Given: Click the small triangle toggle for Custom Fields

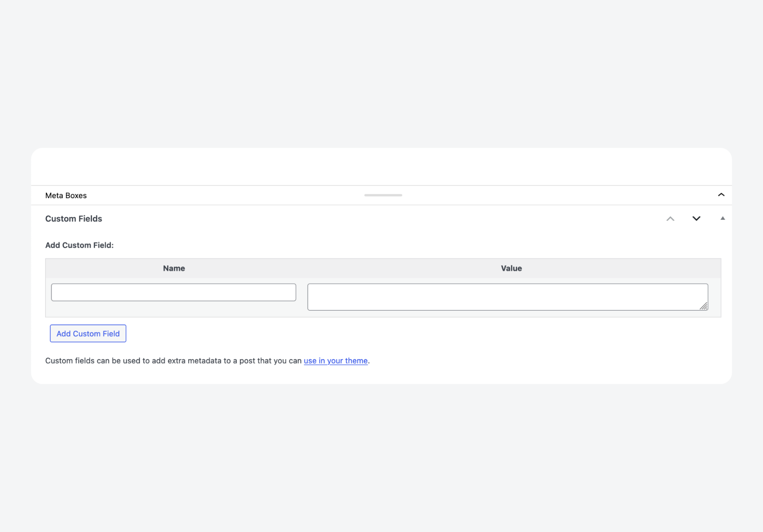Looking at the screenshot, I should (723, 218).
